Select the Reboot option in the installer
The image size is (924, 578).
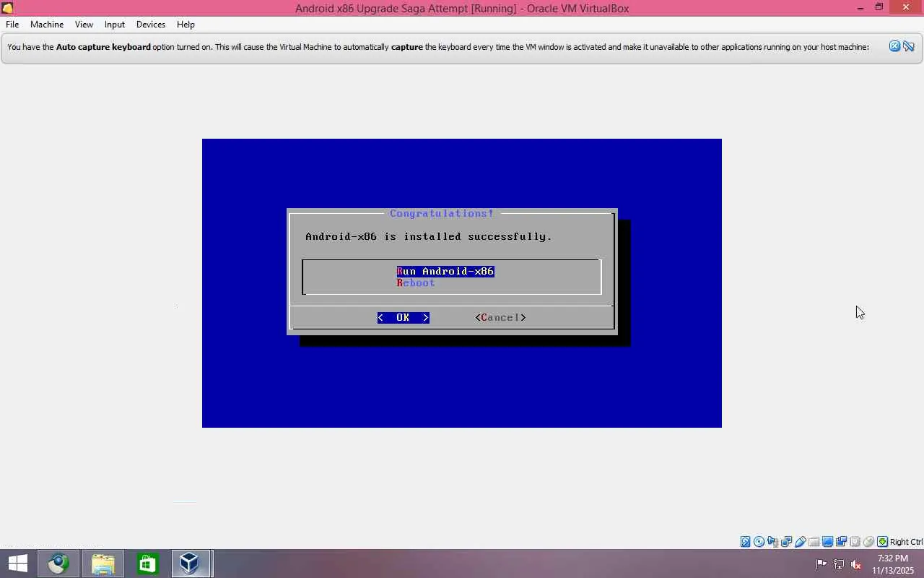[416, 283]
